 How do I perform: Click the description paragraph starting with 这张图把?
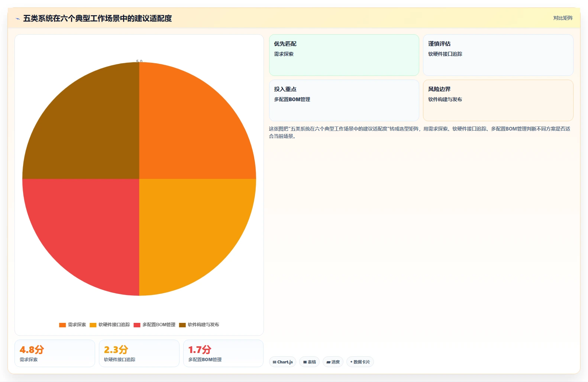(420, 132)
